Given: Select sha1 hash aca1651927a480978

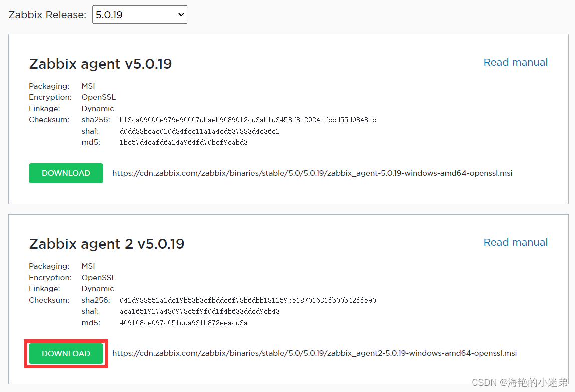Looking at the screenshot, I should click(x=200, y=312).
